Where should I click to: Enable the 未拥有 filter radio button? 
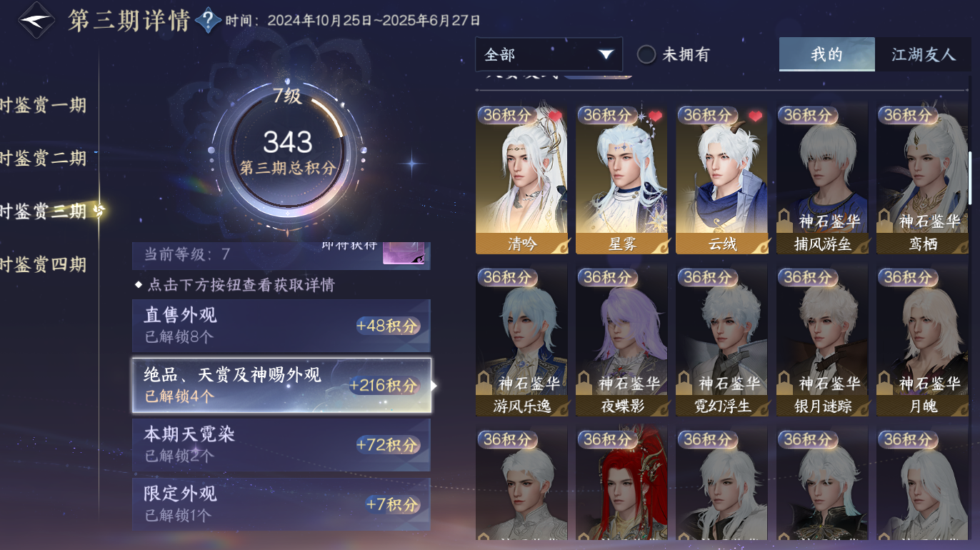point(646,54)
